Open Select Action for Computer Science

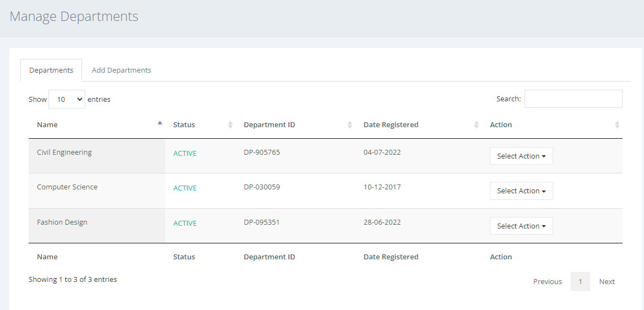click(521, 191)
